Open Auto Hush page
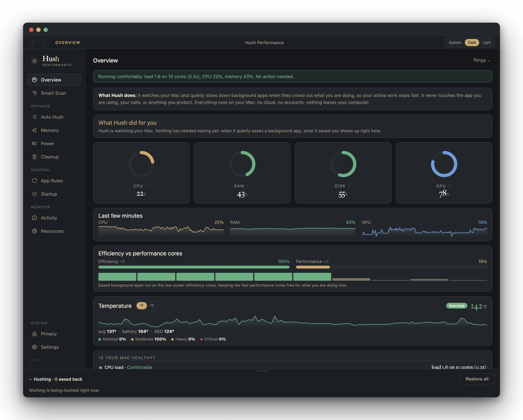This screenshot has height=420, width=523. coord(54,117)
